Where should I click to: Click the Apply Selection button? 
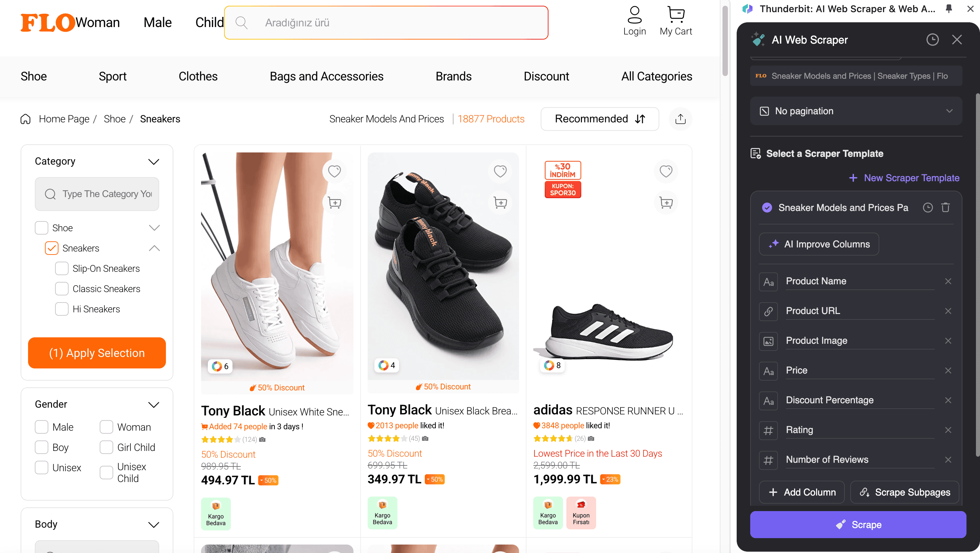tap(97, 353)
